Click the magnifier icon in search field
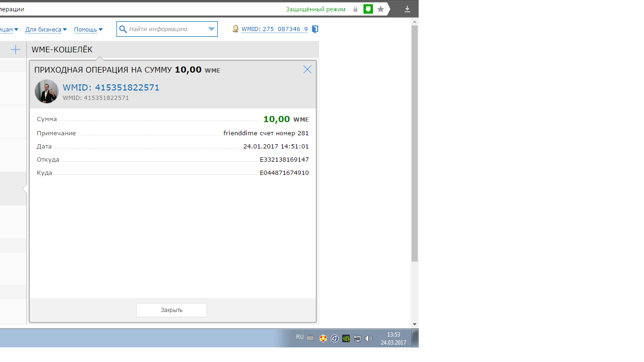The image size is (644, 362). coord(123,29)
